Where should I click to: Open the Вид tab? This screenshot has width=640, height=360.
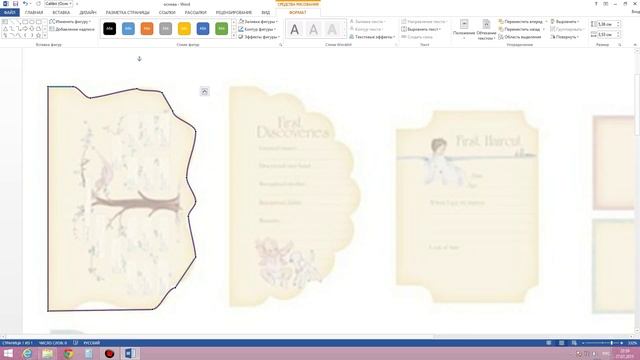coord(266,13)
